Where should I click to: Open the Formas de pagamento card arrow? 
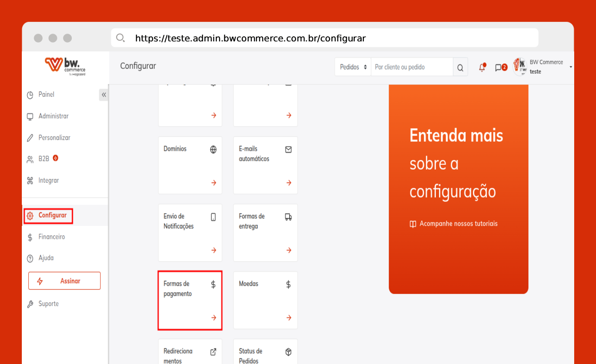[x=213, y=318]
